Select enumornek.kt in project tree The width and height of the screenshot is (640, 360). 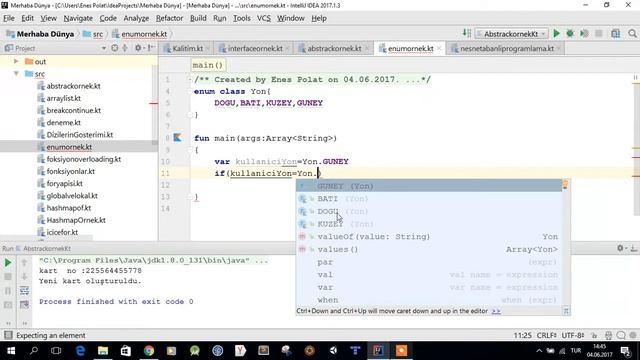(69, 147)
